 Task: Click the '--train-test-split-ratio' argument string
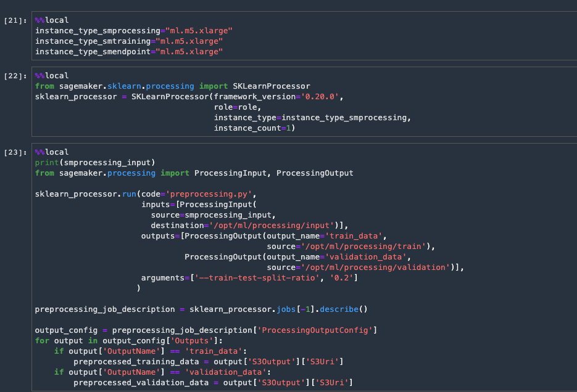257,278
